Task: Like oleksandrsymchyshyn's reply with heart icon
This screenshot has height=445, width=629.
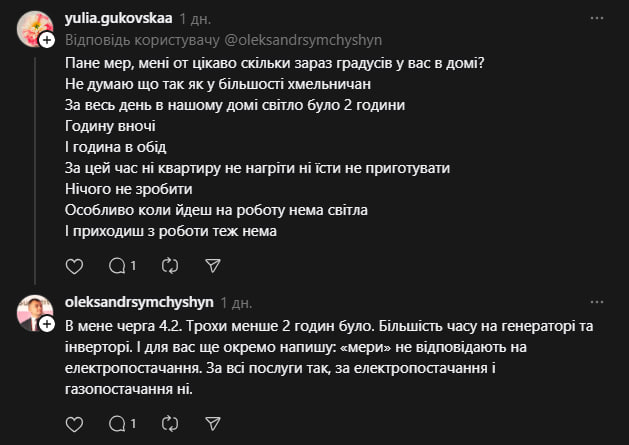Action: (73, 423)
